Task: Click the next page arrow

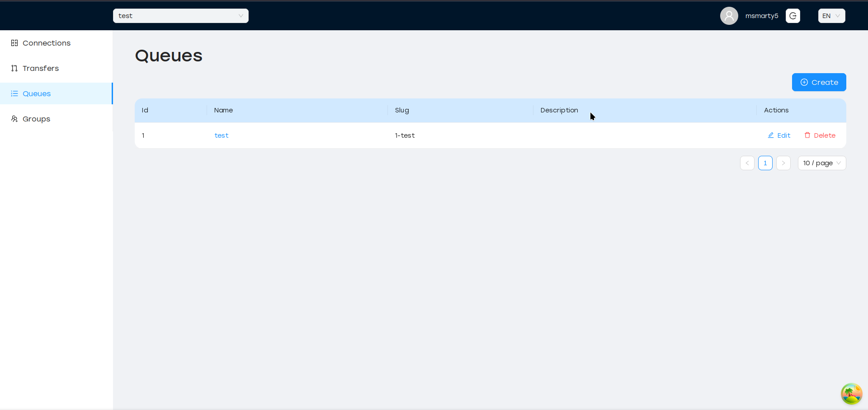Action: pyautogui.click(x=783, y=163)
